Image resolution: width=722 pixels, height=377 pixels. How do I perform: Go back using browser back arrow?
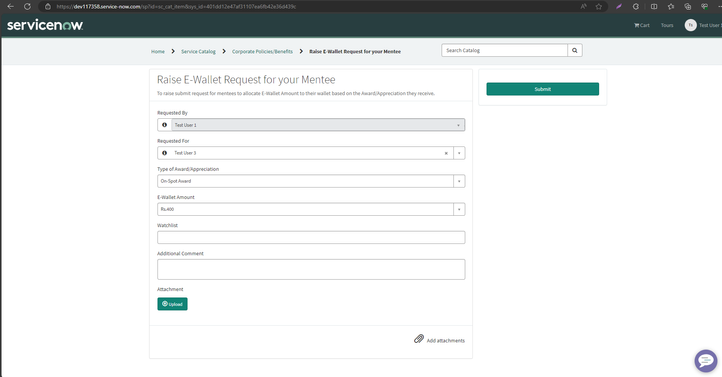10,6
